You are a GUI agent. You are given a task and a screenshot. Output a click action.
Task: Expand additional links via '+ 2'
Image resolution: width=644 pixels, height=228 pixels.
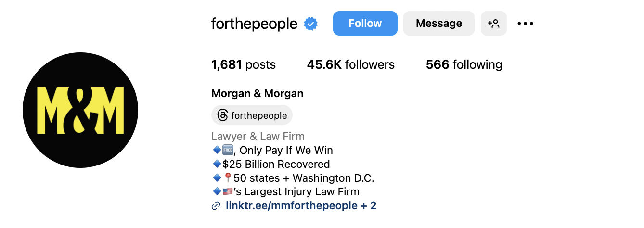369,206
